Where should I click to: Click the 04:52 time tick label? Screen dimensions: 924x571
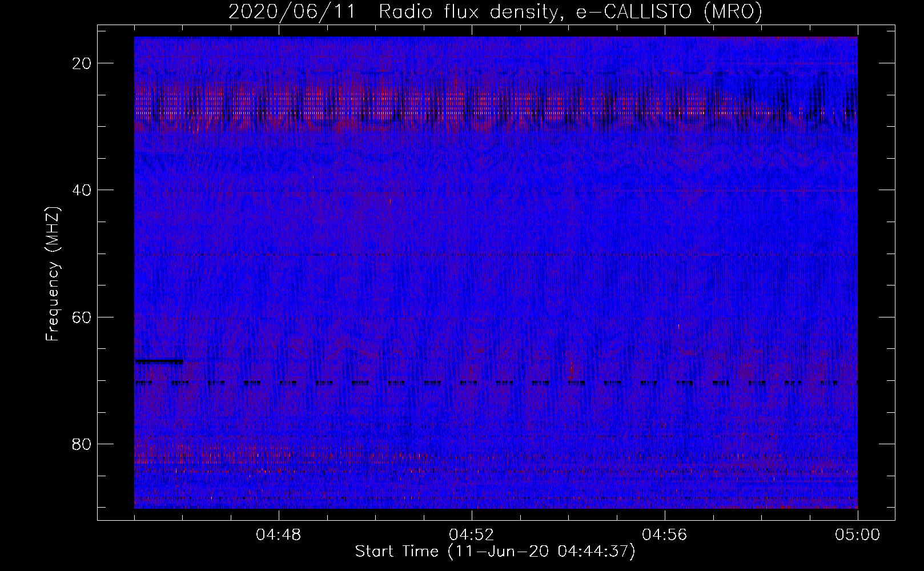pos(472,535)
